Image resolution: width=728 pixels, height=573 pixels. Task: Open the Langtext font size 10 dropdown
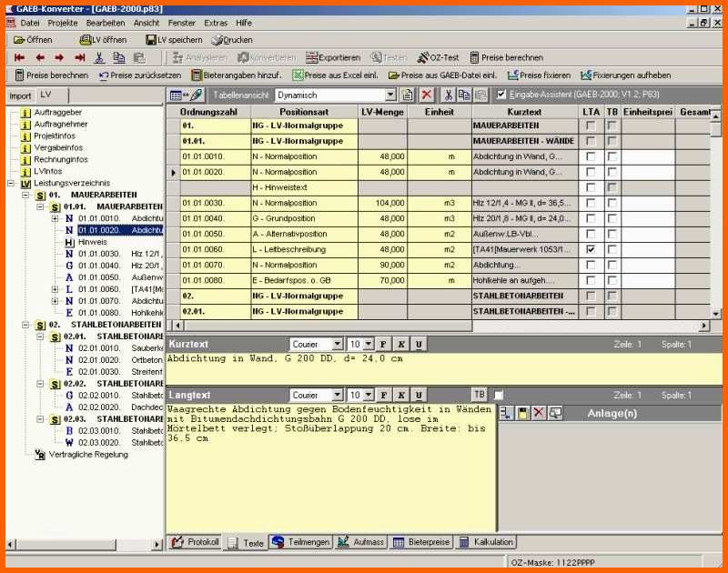369,396
